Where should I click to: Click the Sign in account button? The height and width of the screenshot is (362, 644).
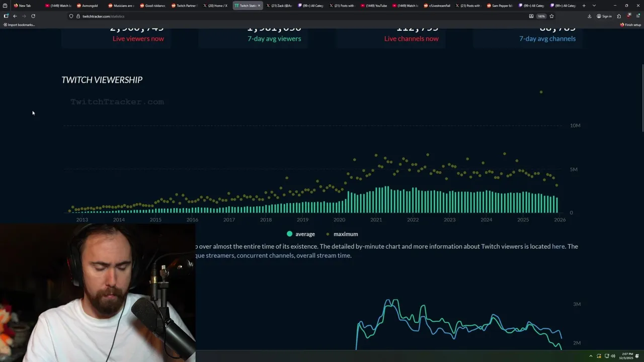point(604,16)
